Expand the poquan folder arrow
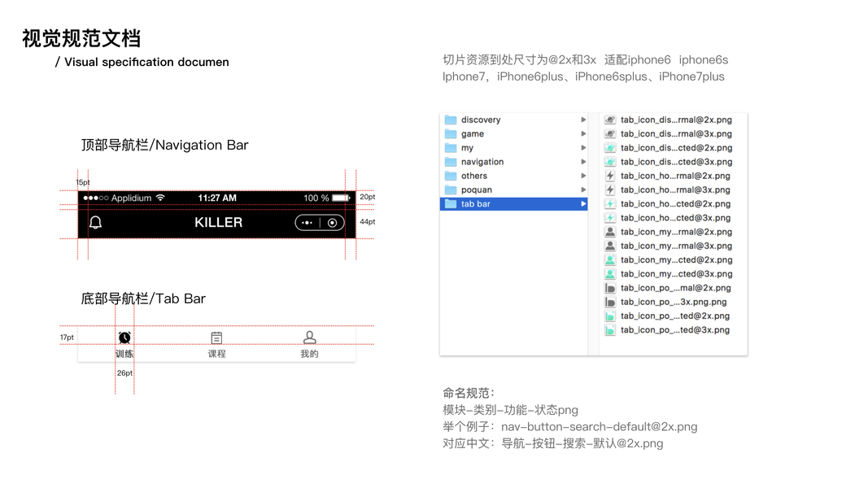The image size is (868, 488). click(583, 190)
